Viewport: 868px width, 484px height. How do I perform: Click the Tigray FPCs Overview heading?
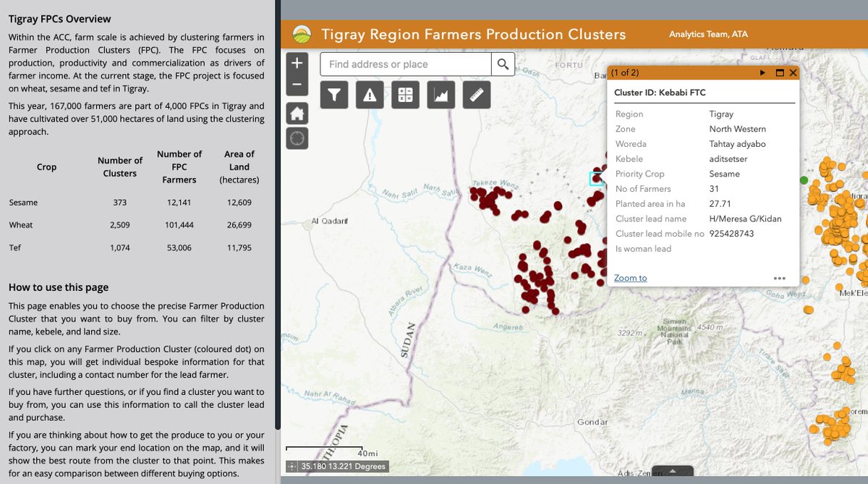(x=60, y=19)
